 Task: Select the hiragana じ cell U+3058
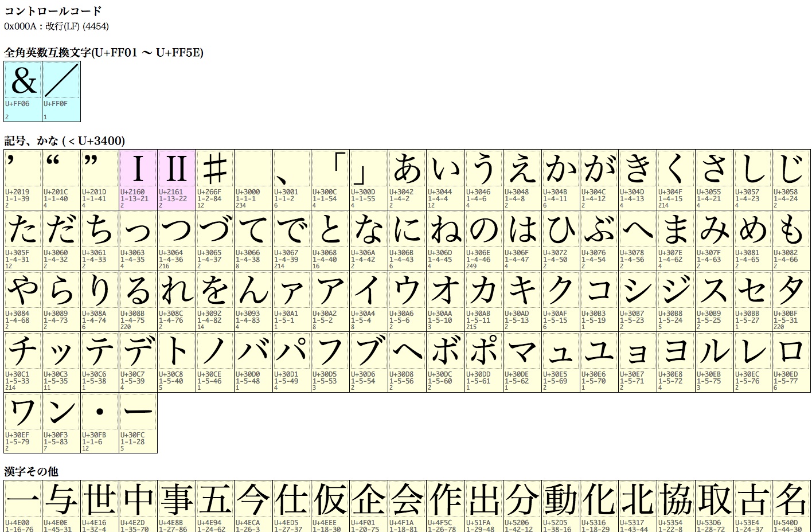pos(791,179)
